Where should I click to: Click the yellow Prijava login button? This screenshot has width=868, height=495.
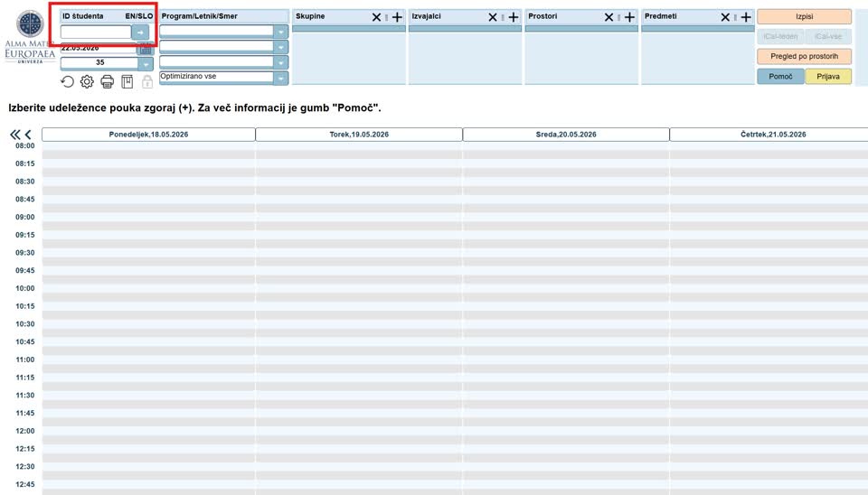(x=828, y=76)
